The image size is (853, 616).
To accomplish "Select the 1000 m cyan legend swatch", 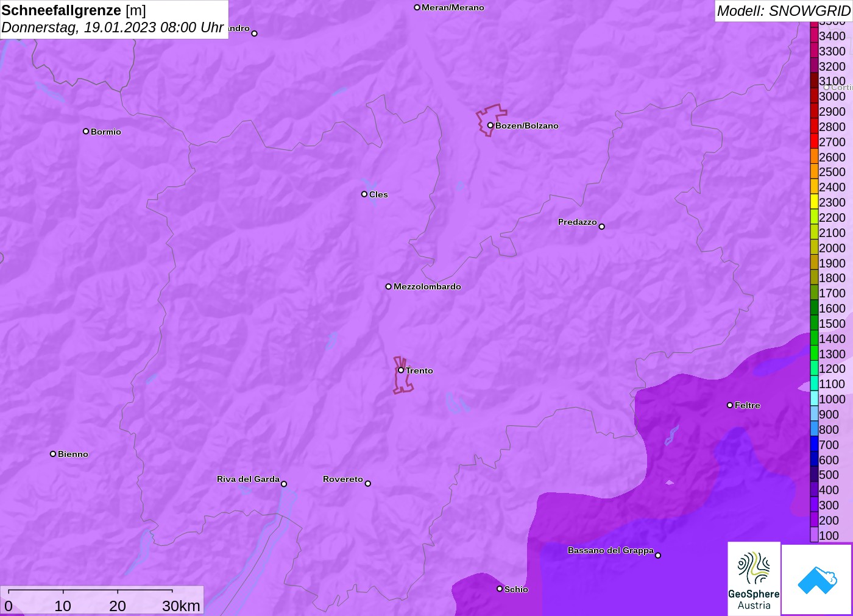I will click(x=814, y=399).
